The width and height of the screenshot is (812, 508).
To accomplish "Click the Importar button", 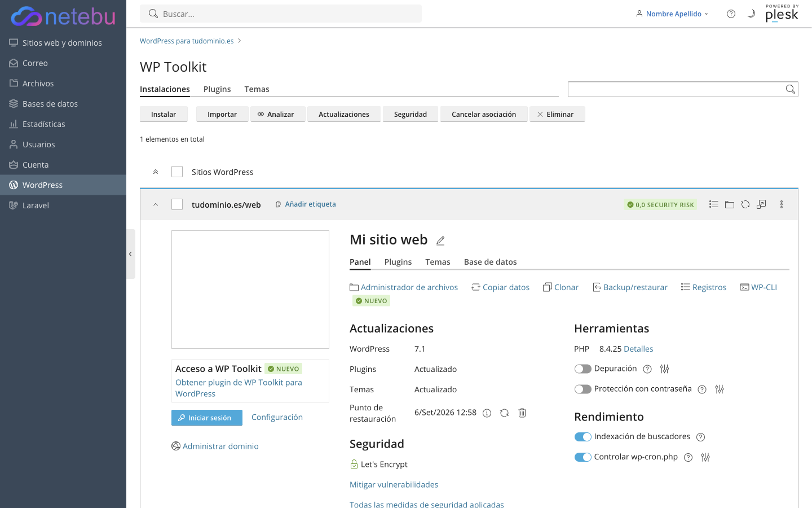I will click(x=222, y=114).
